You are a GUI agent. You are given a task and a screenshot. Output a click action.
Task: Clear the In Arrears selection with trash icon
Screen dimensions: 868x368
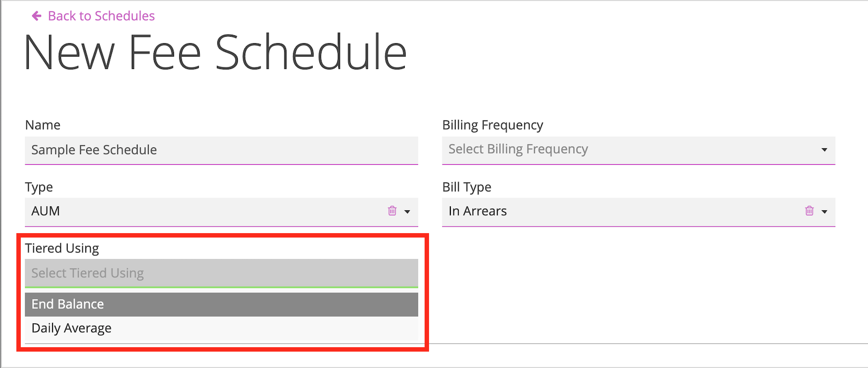coord(809,211)
